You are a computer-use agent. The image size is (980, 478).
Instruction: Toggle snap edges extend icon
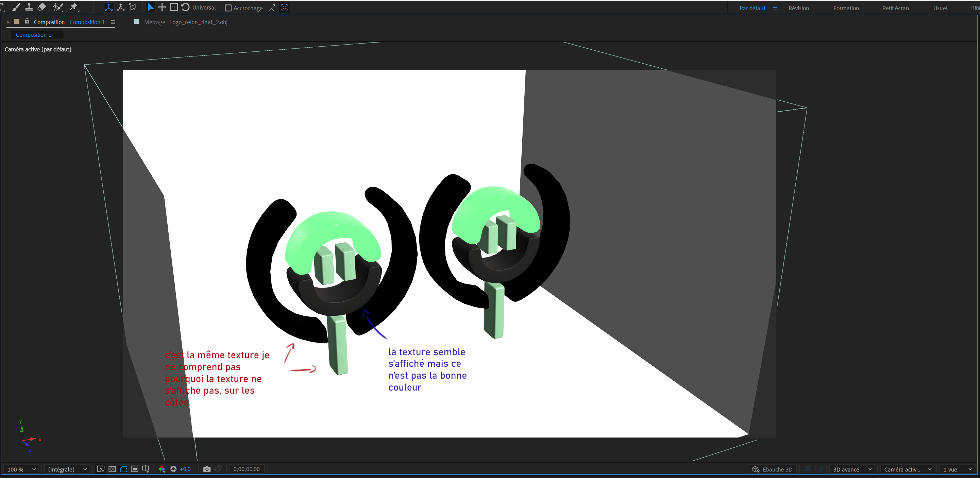pyautogui.click(x=272, y=7)
